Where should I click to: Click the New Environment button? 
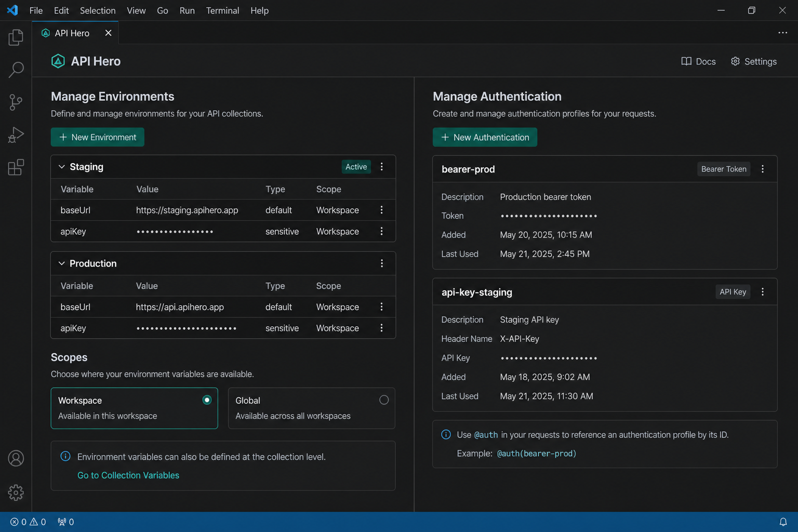tap(98, 137)
